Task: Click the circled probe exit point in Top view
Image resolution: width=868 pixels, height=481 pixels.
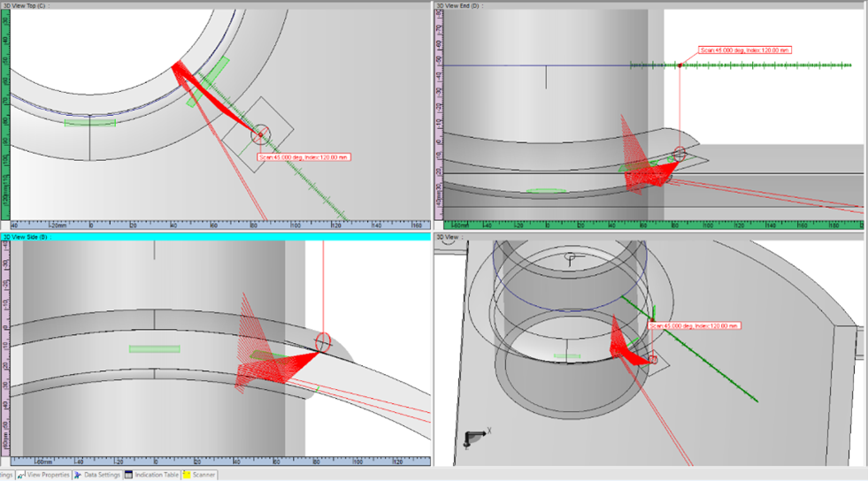Action: point(259,134)
